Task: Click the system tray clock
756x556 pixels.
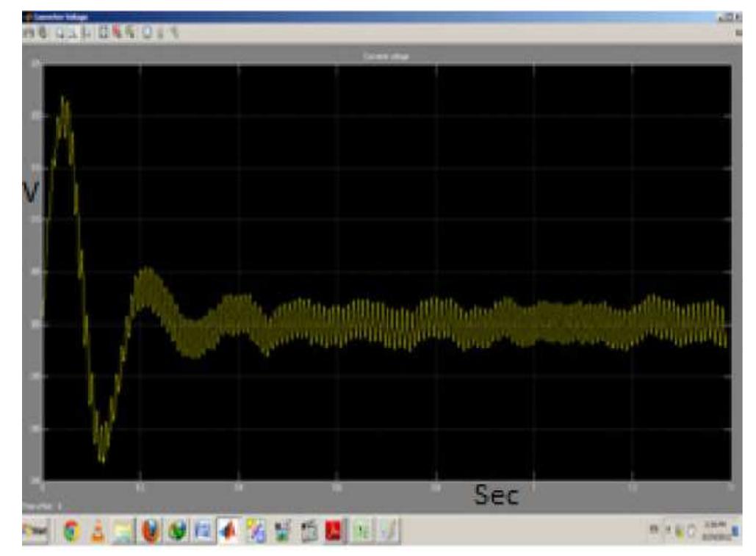Action: coord(716,530)
